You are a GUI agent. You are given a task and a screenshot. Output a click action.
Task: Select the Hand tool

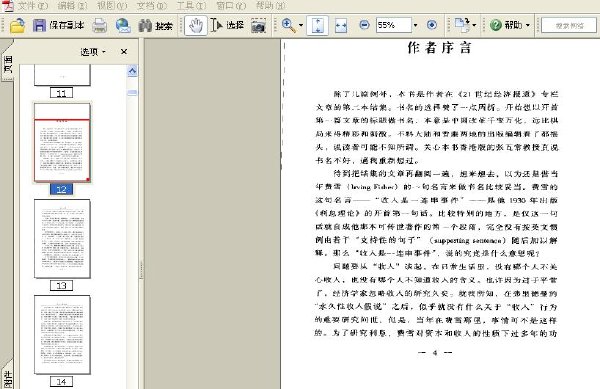click(196, 26)
